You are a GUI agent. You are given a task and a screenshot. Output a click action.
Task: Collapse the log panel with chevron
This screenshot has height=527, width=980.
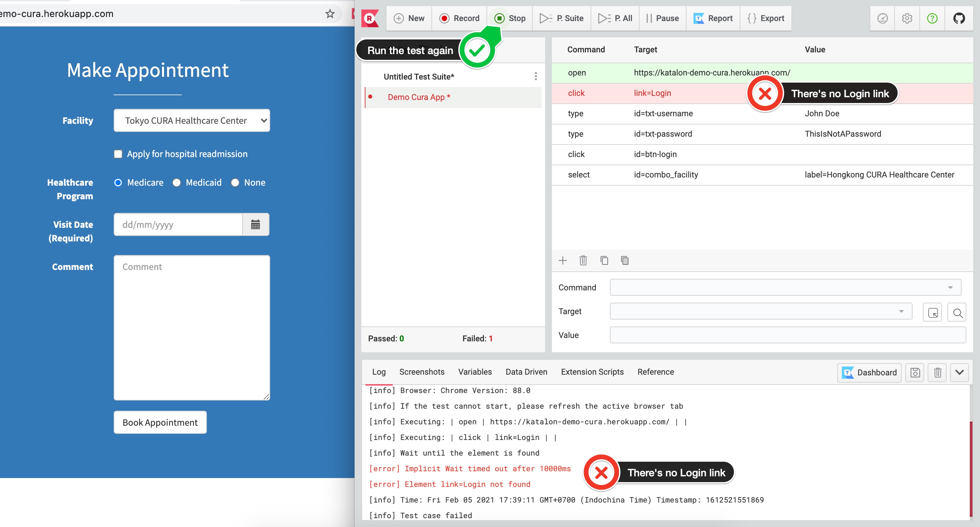click(959, 372)
